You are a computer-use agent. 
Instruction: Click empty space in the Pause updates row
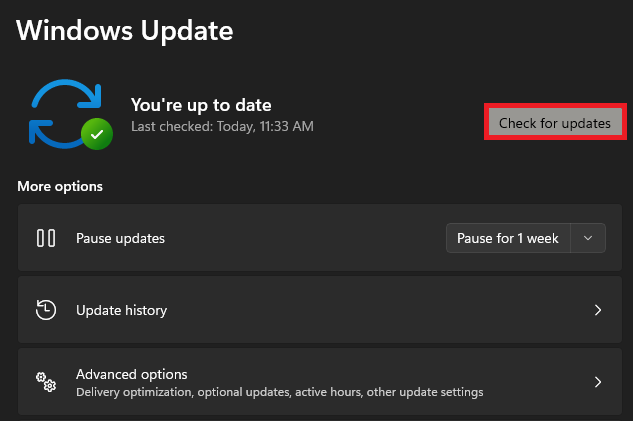[300, 238]
